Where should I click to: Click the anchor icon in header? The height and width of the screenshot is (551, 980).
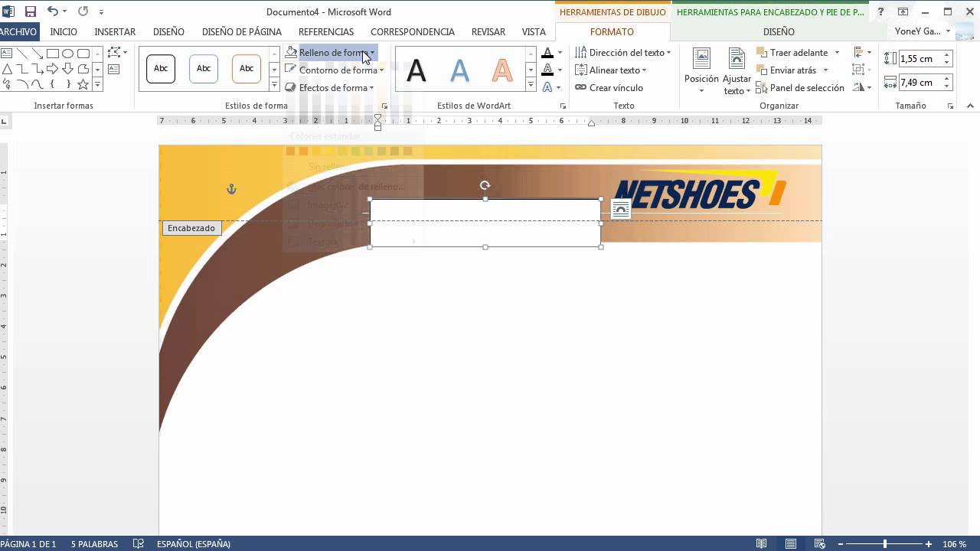coord(232,189)
